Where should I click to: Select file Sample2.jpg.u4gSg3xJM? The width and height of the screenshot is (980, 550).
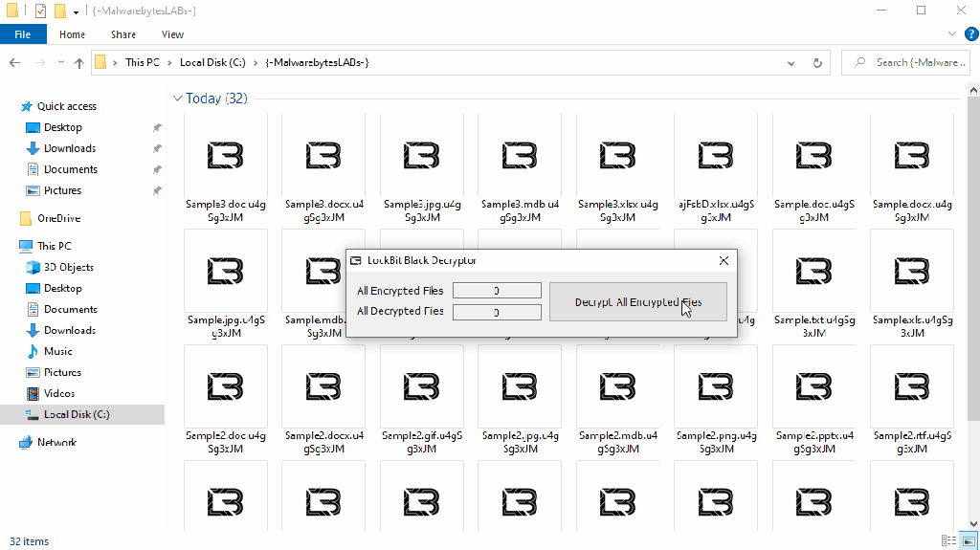520,400
